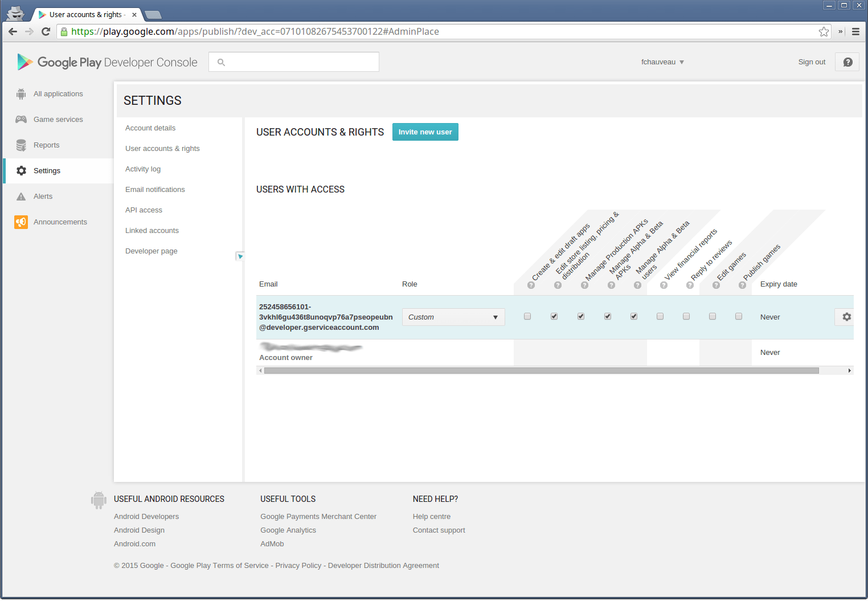Screen dimensions: 868x601
Task: Tick the Reply to reviews checkbox
Action: point(686,316)
